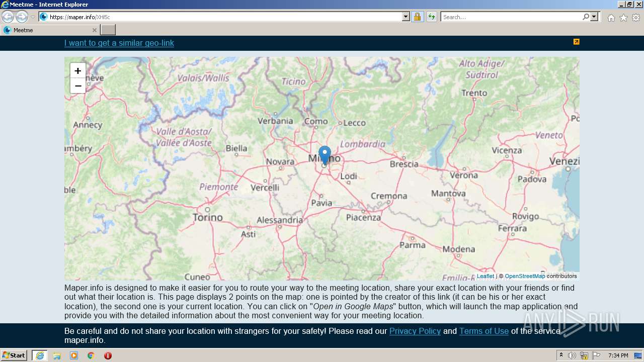Go forward with browser Forward button
Screen dimensions: 644x362
pyautogui.click(x=22, y=17)
